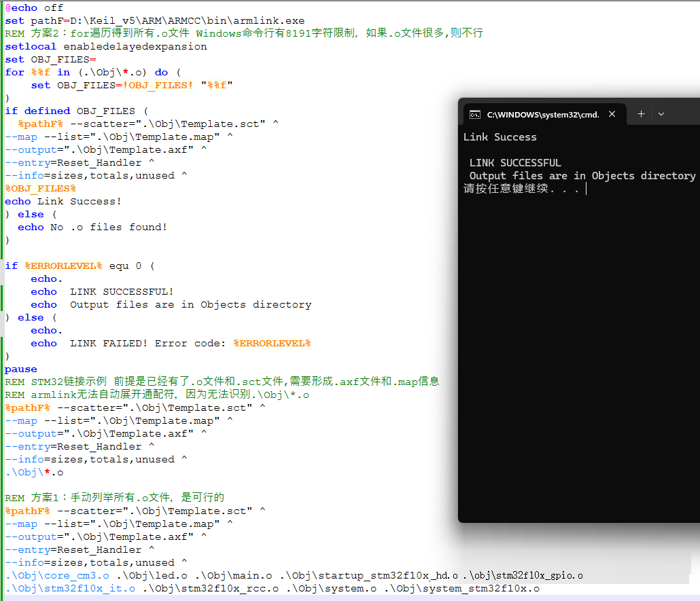Click the cmd icon on terminal tab
Image resolution: width=700 pixels, height=601 pixels.
[476, 114]
